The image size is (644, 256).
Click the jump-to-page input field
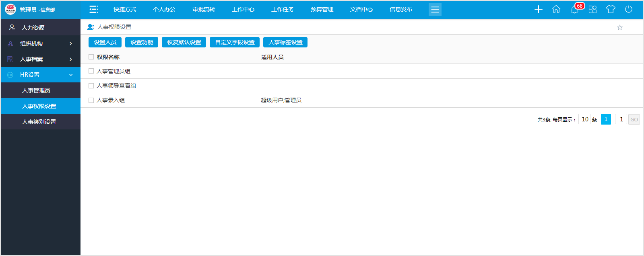(621, 119)
